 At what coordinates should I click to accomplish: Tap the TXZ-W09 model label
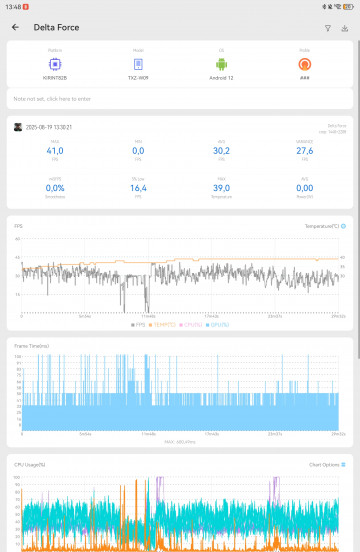click(138, 78)
